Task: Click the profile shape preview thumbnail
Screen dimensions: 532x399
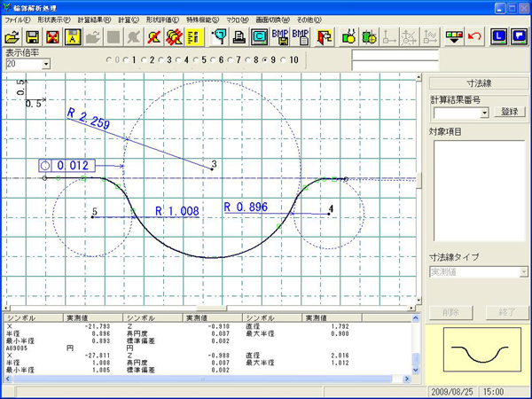Action: 482,349
